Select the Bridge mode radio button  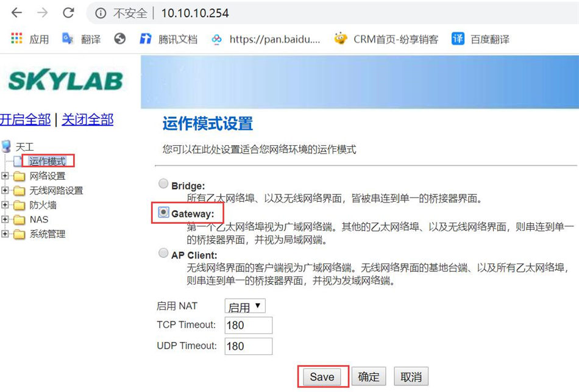click(163, 182)
